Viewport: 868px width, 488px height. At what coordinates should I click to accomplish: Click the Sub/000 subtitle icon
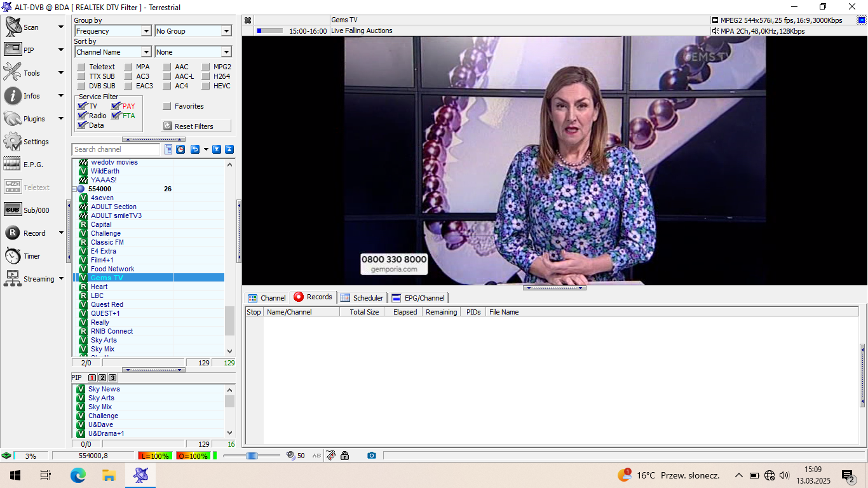13,210
